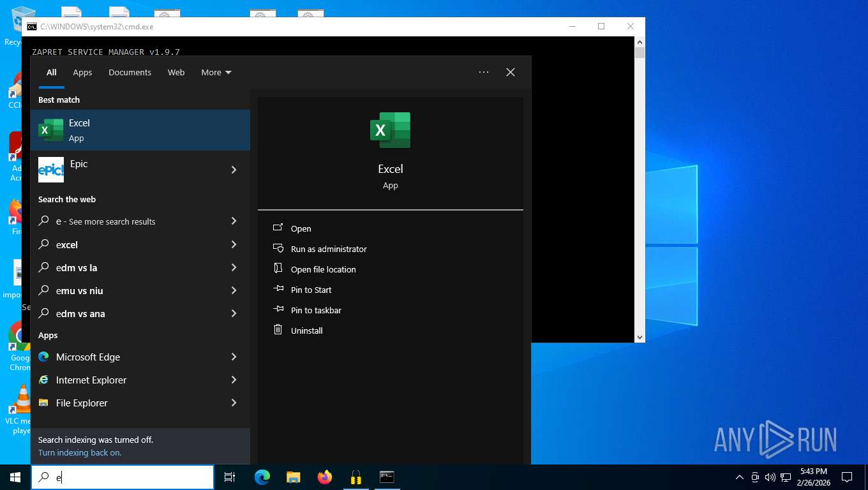Launch Microsoft Edge from the taskbar

click(x=262, y=477)
